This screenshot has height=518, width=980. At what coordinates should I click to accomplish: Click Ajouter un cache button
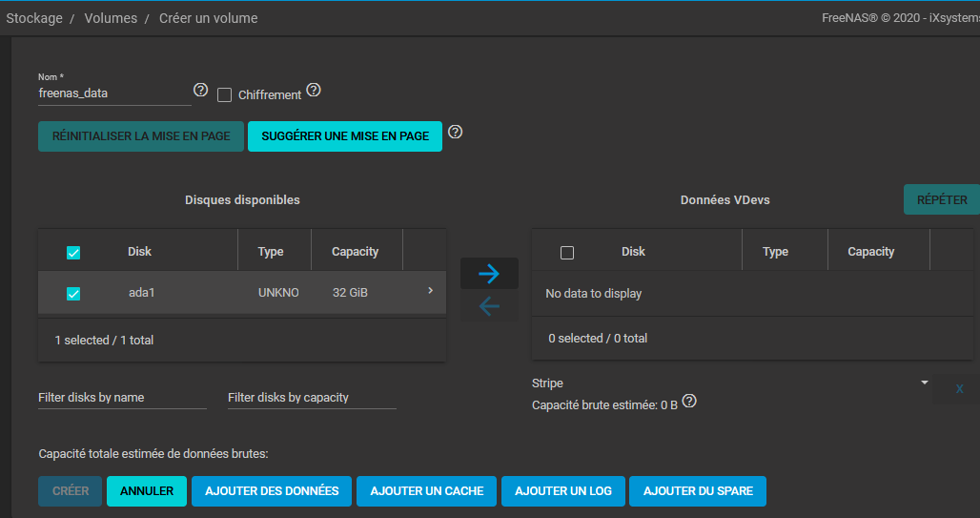(x=427, y=491)
